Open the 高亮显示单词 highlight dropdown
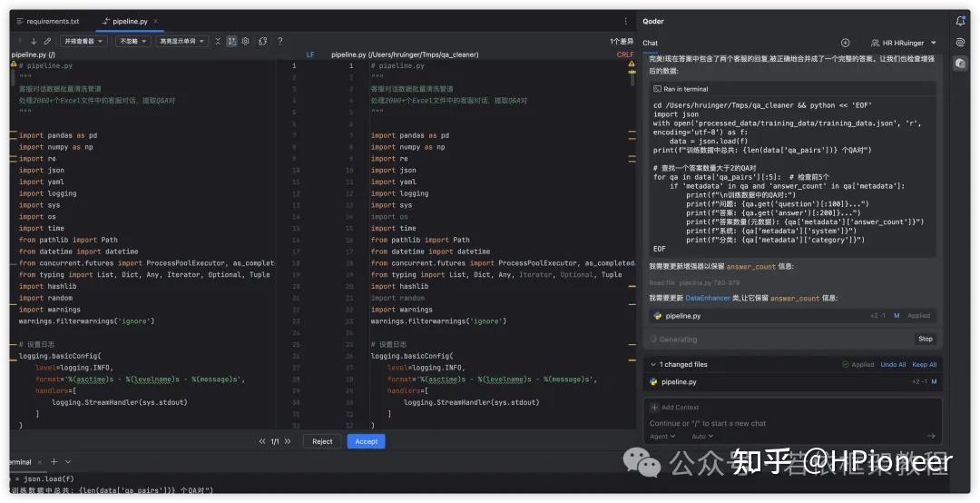Screen dimensions: 980x503 [x=182, y=41]
